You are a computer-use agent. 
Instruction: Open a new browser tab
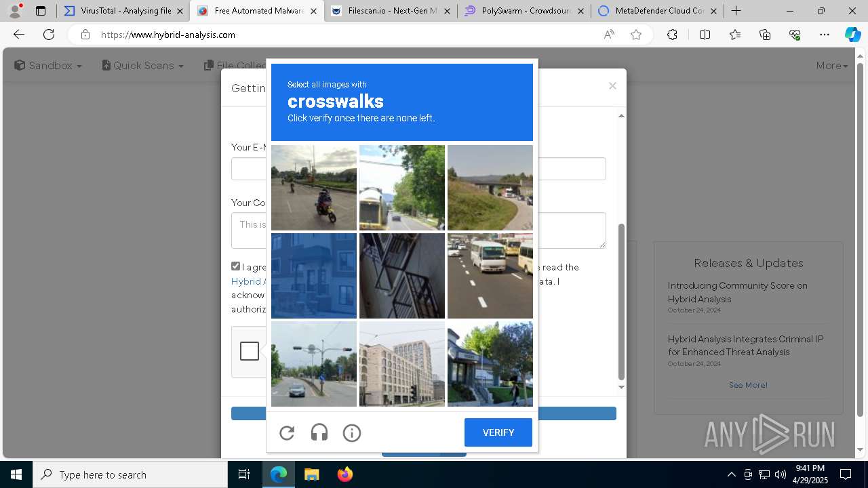(x=736, y=11)
